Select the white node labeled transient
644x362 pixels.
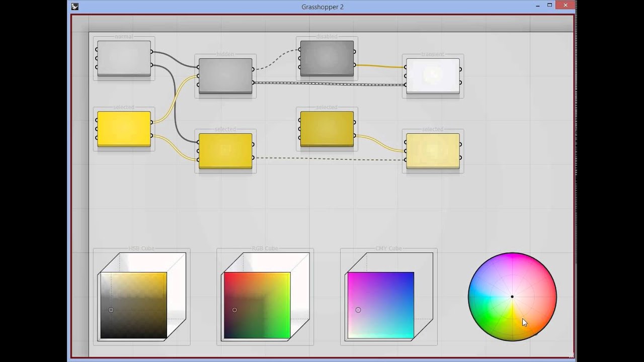433,76
